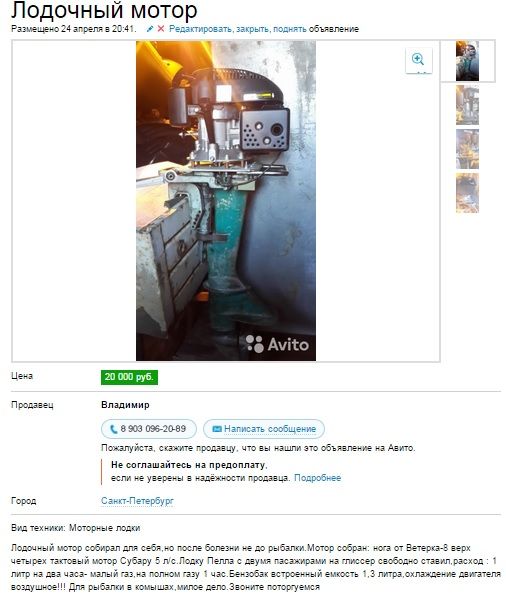Click the pencil edit icon

150,29
